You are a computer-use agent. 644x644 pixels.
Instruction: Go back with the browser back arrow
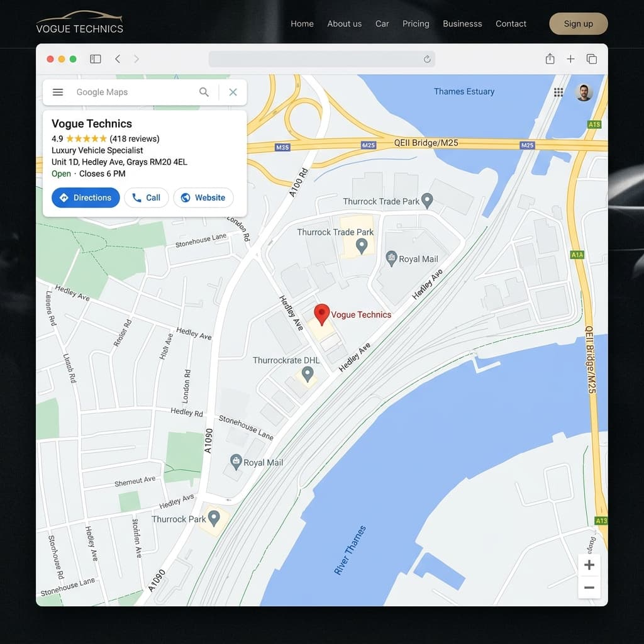click(118, 59)
